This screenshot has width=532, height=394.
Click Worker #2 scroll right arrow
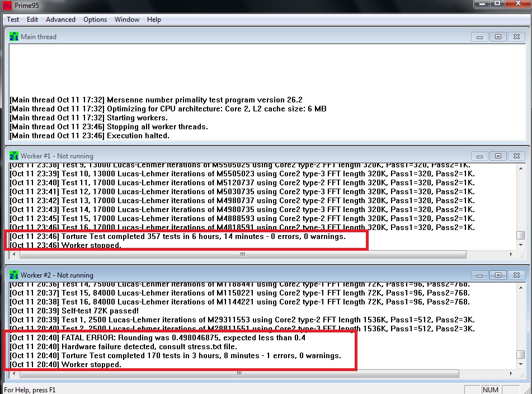tap(511, 373)
